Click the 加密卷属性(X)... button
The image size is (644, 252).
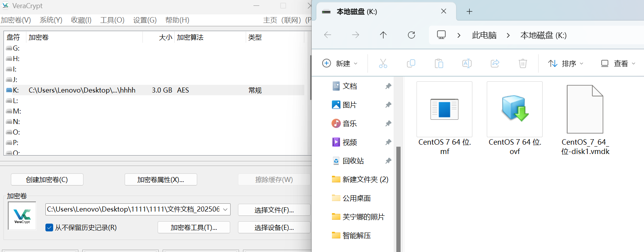pyautogui.click(x=161, y=180)
